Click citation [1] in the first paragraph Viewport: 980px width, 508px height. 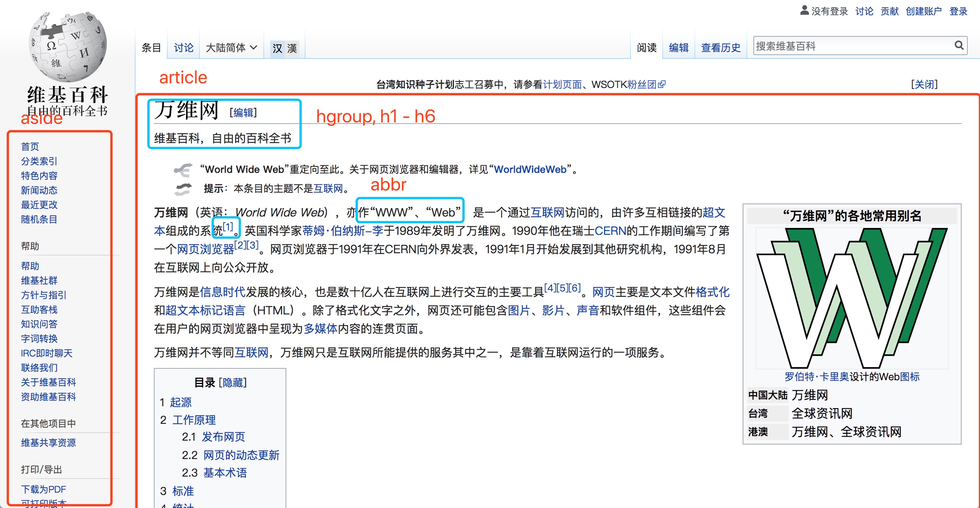pyautogui.click(x=228, y=226)
